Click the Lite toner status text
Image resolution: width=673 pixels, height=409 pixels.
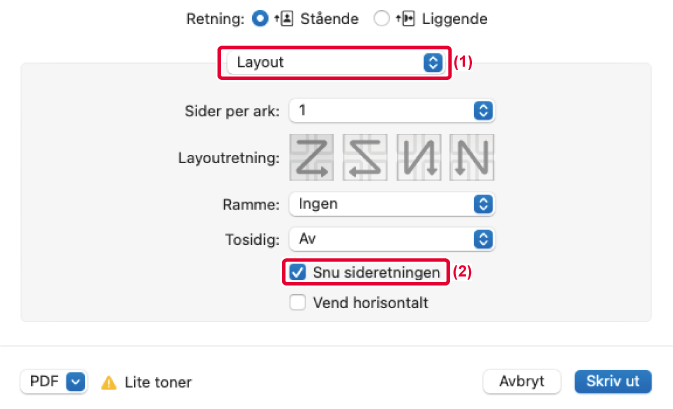coord(158,382)
